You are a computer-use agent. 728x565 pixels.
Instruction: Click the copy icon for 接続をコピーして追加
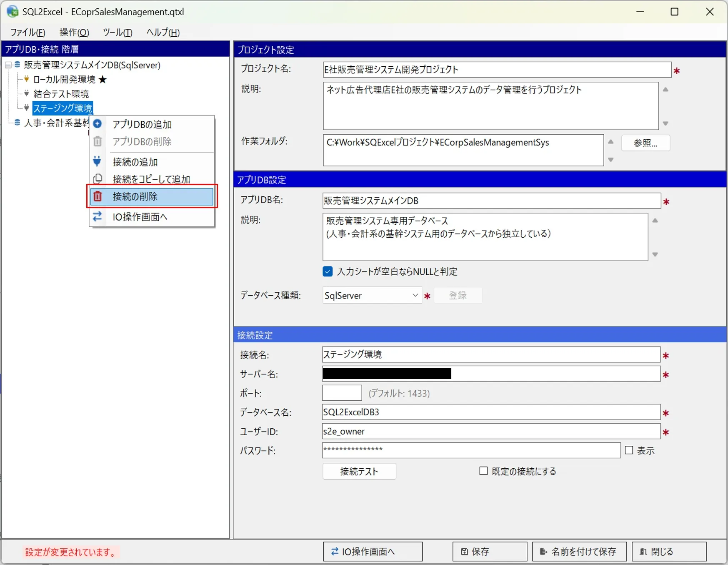tap(98, 179)
